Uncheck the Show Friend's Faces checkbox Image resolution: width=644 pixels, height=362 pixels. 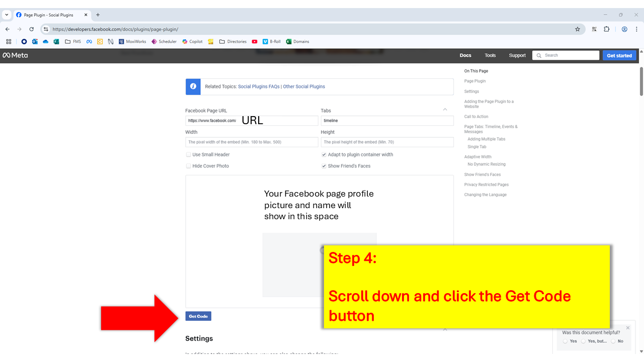[324, 166]
